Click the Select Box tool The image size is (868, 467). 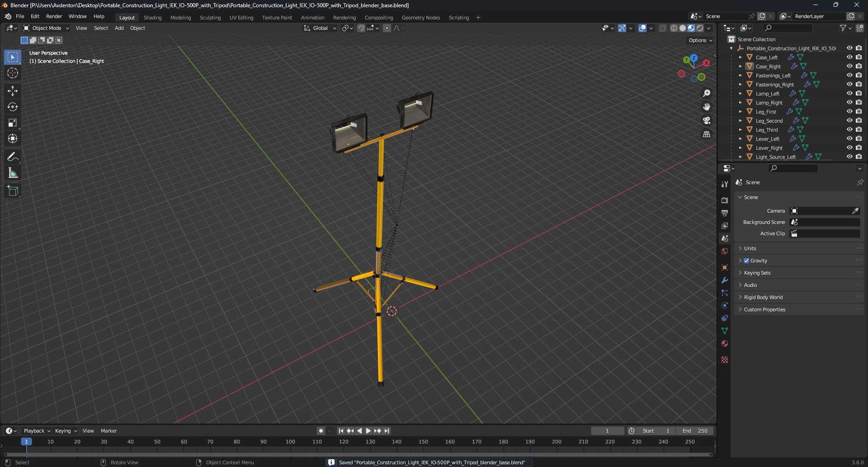coord(13,57)
